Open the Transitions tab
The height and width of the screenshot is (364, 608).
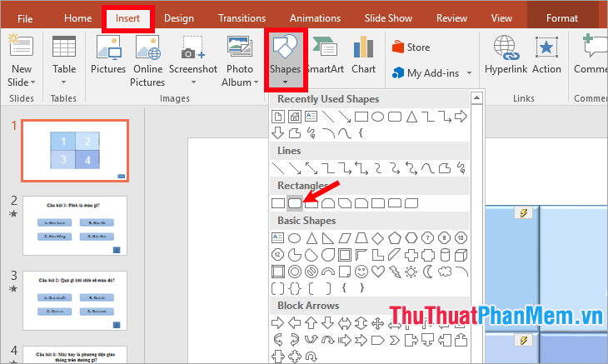[242, 18]
